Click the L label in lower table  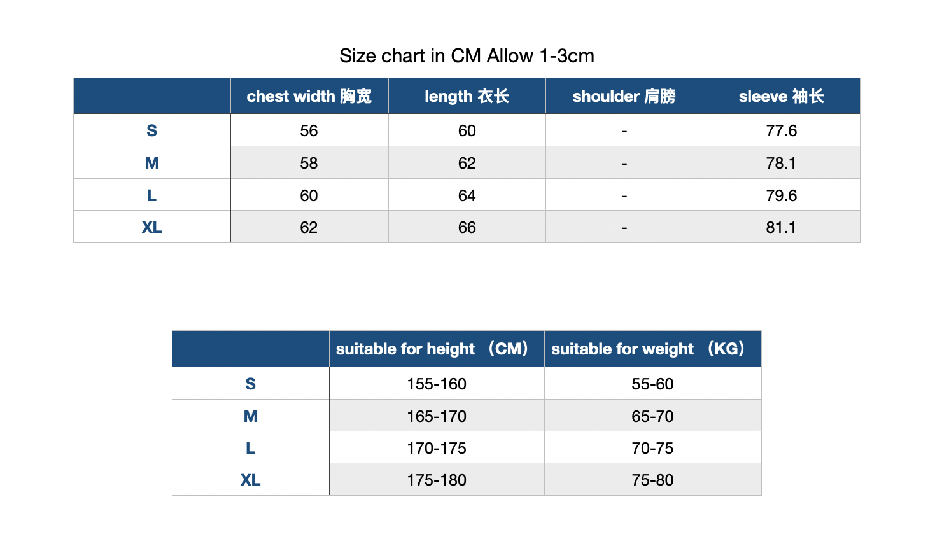pos(250,448)
